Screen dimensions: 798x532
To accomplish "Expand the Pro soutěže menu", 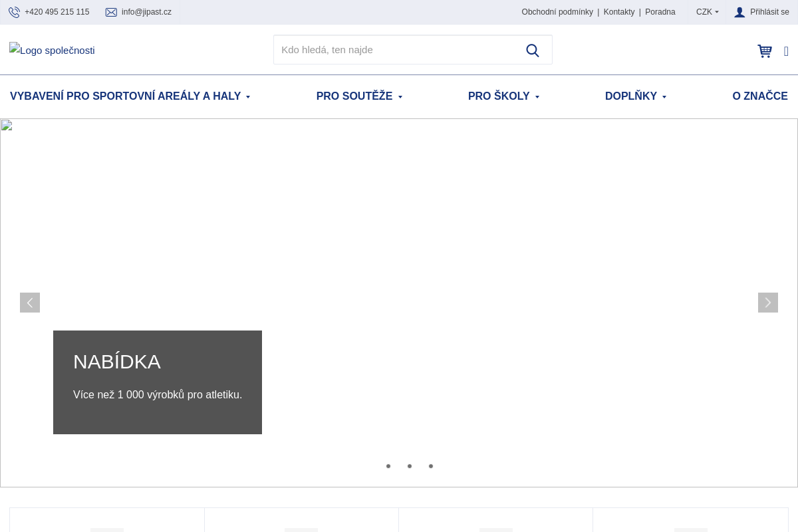I will coord(359,96).
